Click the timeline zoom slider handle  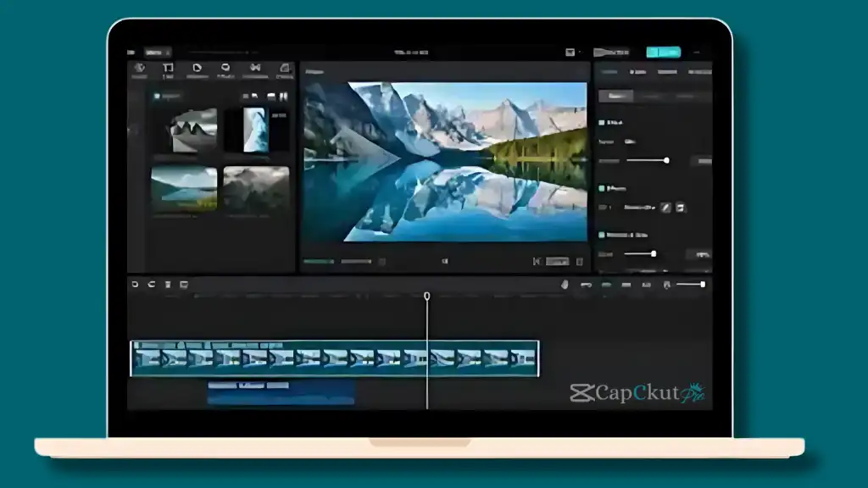coord(703,285)
